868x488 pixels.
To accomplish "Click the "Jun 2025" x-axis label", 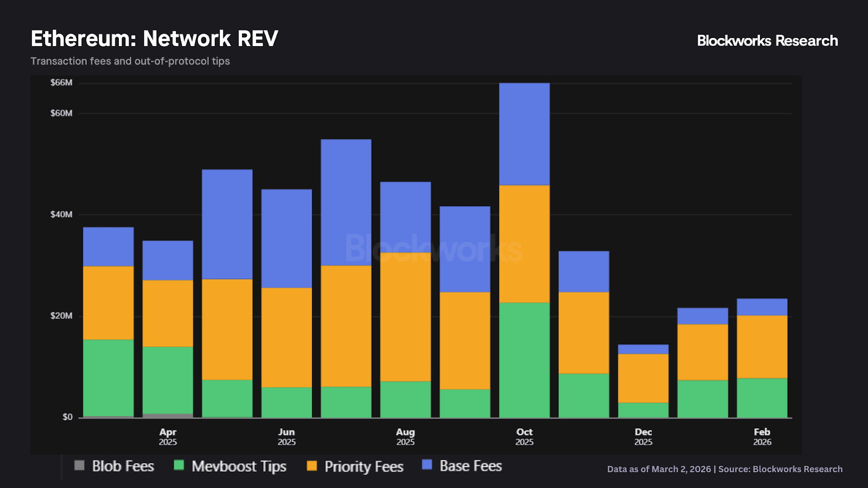I will pos(286,436).
